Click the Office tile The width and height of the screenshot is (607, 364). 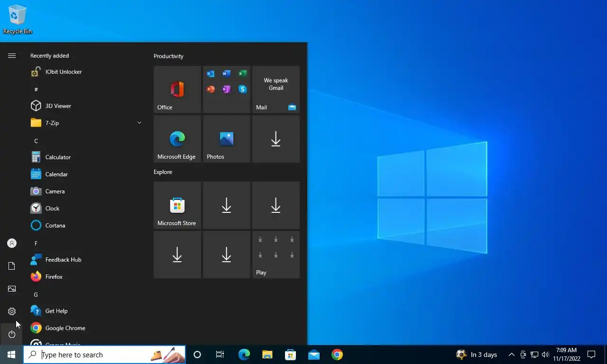click(x=177, y=90)
